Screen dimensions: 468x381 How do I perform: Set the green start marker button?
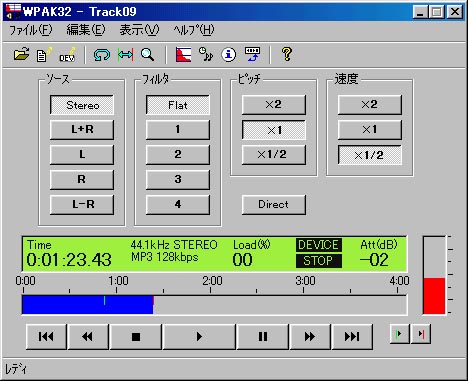400,334
